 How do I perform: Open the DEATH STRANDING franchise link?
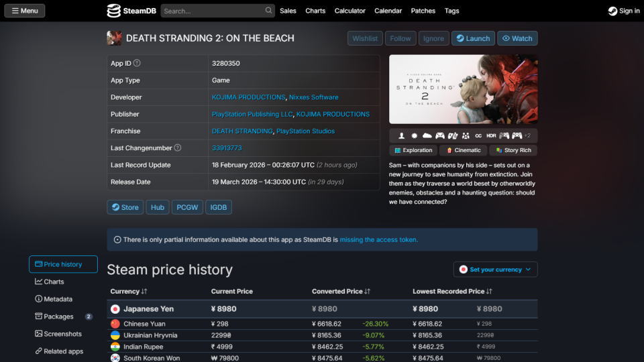(x=242, y=131)
